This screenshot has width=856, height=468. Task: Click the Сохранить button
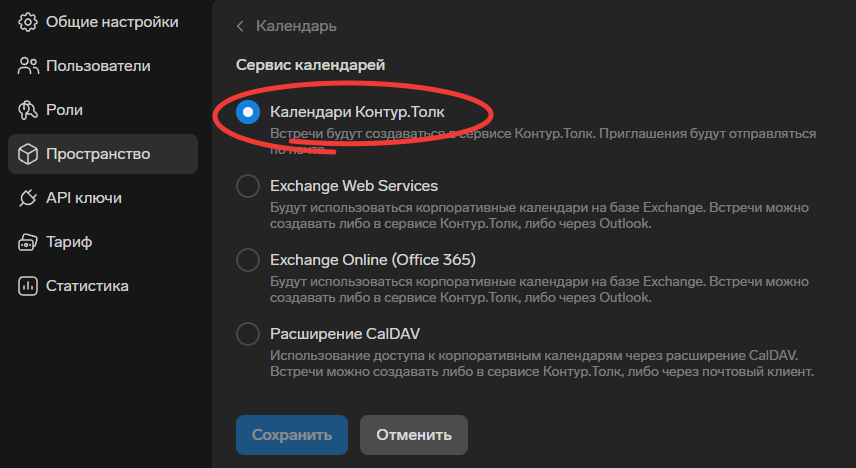pos(292,435)
